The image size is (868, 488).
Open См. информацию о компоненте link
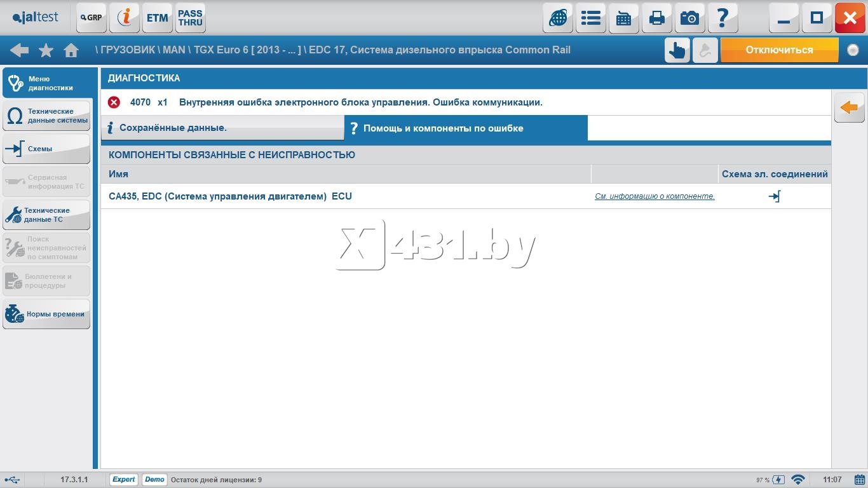654,196
